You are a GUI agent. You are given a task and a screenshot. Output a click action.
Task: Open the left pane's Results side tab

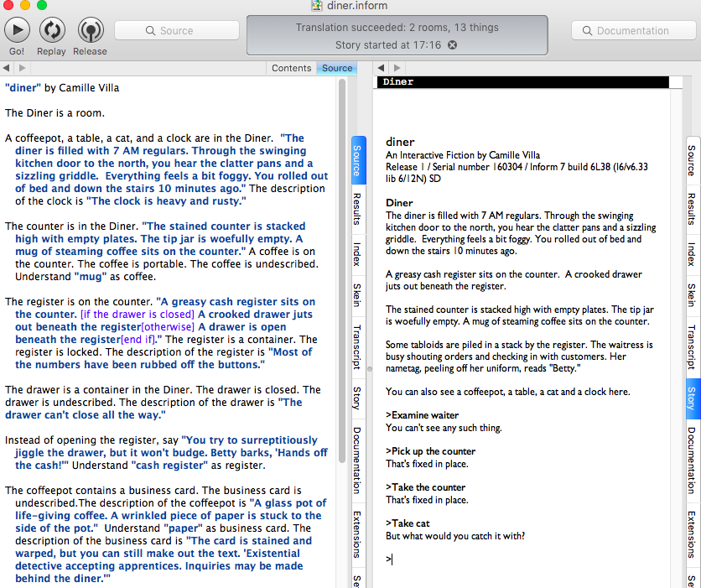pyautogui.click(x=357, y=208)
